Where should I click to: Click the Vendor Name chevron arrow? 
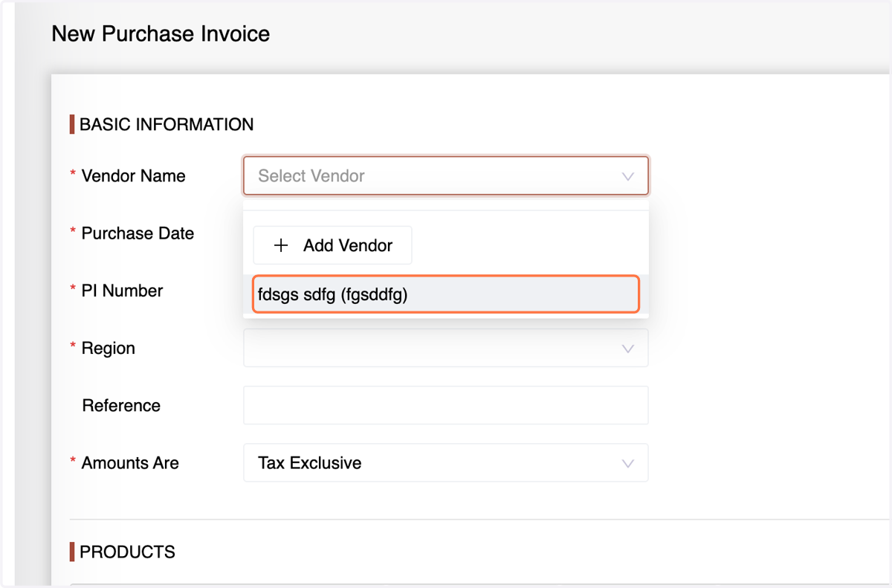pyautogui.click(x=627, y=176)
